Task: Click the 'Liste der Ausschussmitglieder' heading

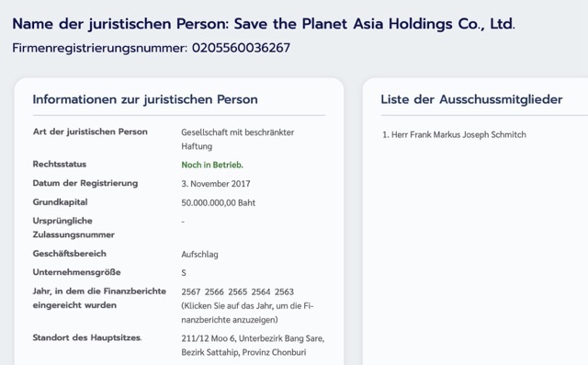Action: tap(471, 99)
